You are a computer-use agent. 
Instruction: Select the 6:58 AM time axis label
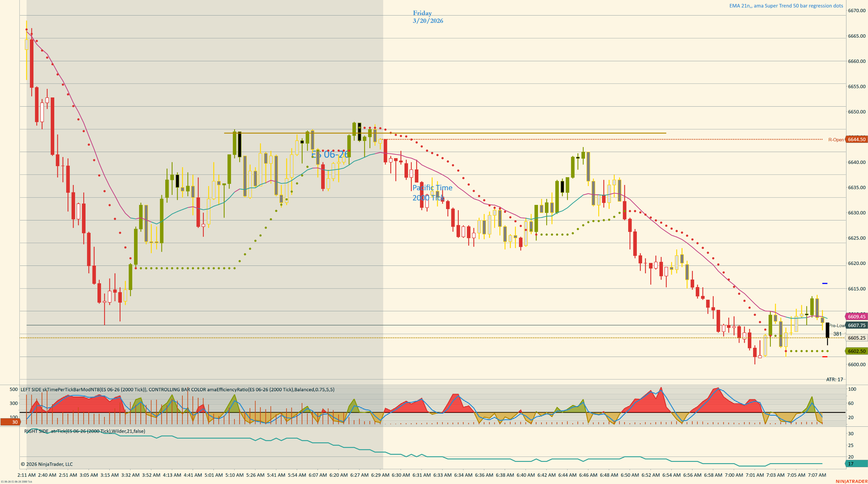(713, 475)
